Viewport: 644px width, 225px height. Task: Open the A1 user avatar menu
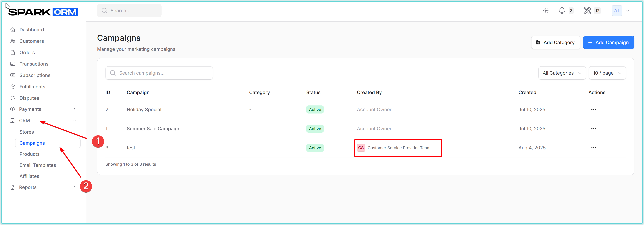616,11
